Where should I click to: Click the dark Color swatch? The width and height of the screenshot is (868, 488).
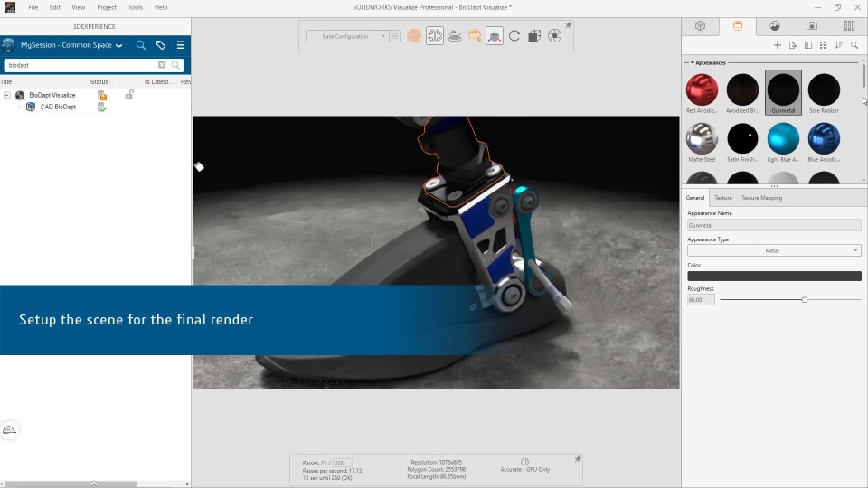coord(774,277)
